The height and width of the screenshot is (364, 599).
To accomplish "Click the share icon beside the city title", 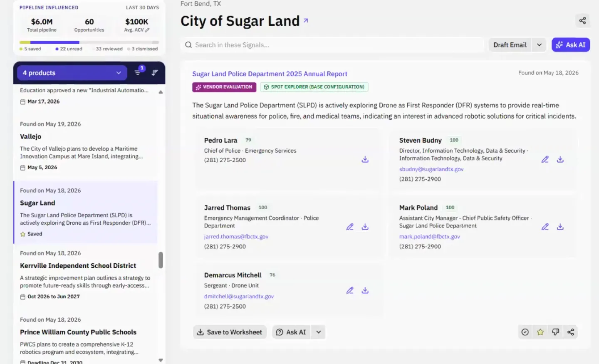I will [x=582, y=20].
